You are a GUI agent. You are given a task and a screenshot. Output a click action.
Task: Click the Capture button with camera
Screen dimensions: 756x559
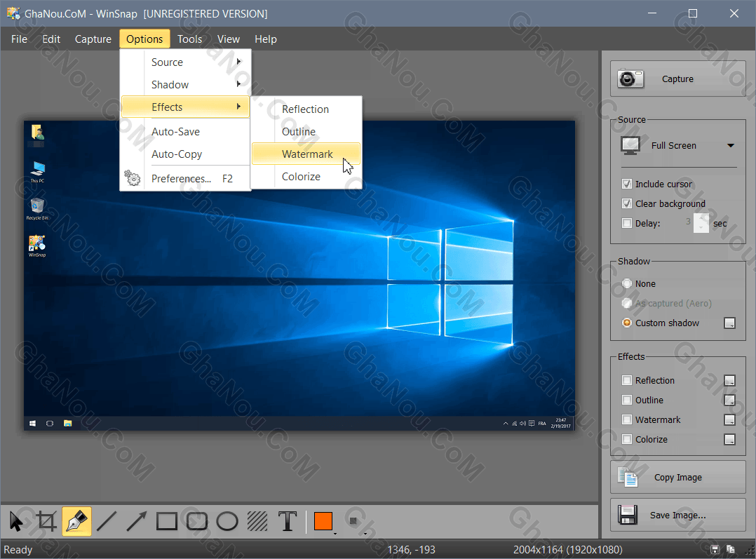point(678,79)
